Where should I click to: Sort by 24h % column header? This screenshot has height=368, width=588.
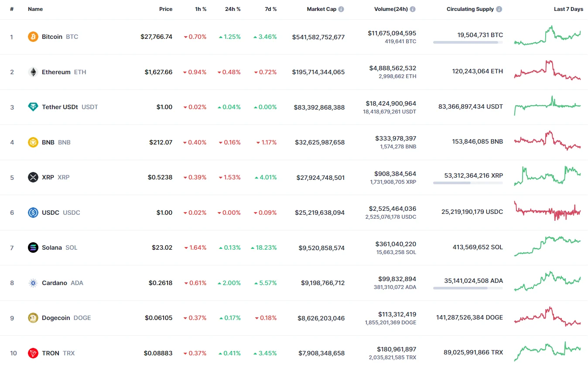(232, 9)
